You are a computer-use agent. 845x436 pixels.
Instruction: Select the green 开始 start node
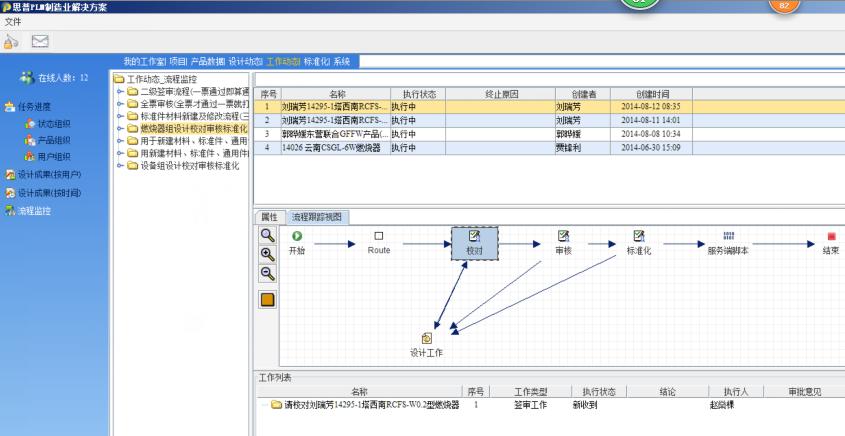pyautogui.click(x=296, y=236)
